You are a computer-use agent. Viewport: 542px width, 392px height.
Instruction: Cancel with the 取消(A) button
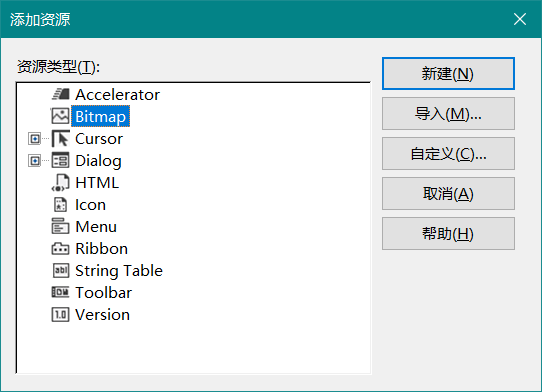[x=448, y=194]
